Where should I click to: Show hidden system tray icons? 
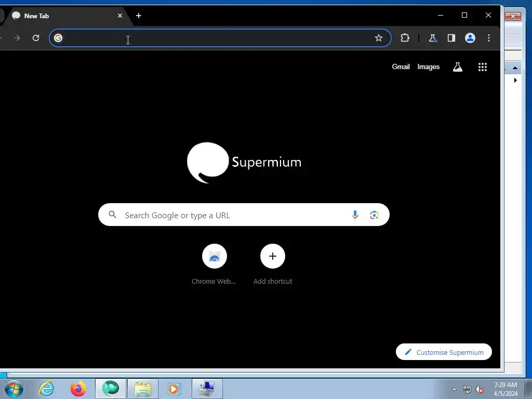click(x=454, y=389)
